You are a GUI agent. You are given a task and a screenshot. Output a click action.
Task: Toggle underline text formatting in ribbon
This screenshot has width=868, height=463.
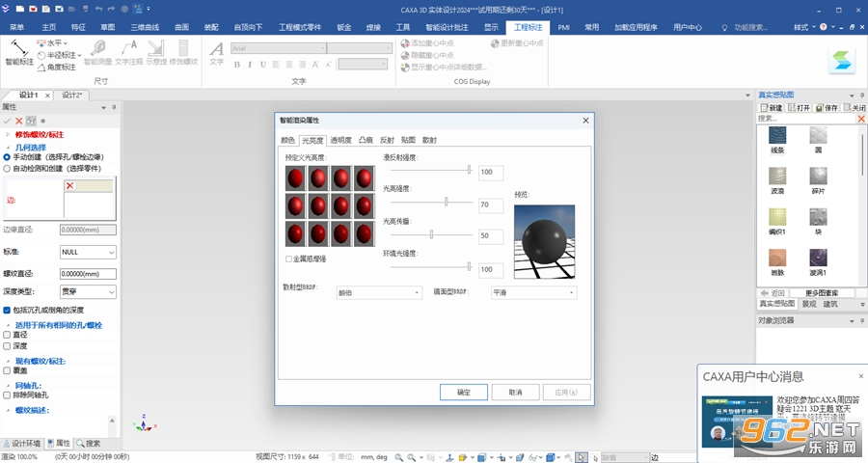coord(263,65)
